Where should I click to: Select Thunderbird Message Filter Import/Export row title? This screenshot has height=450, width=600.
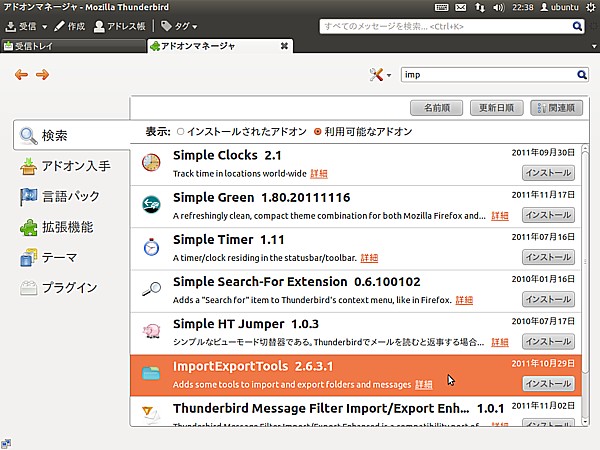coord(338,409)
